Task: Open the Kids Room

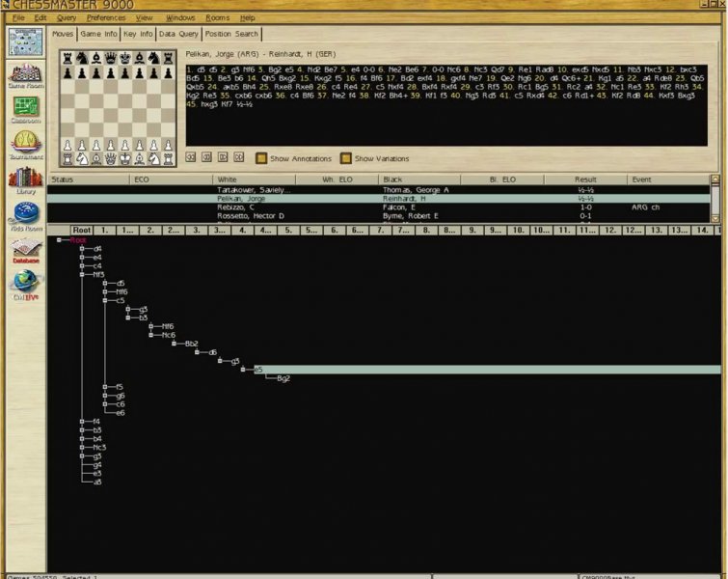Action: tap(26, 217)
